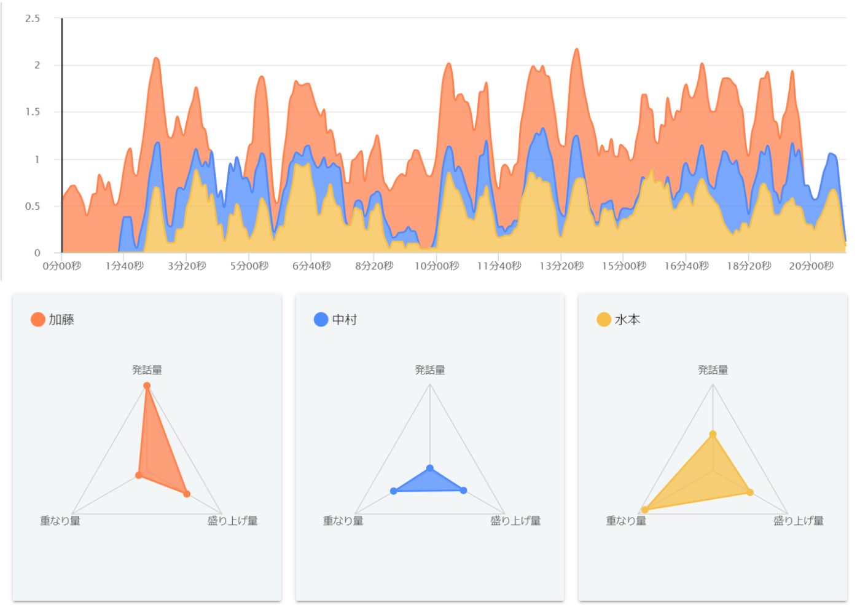Click the 10分00秒 time axis label
The height and width of the screenshot is (608, 868).
(x=437, y=266)
